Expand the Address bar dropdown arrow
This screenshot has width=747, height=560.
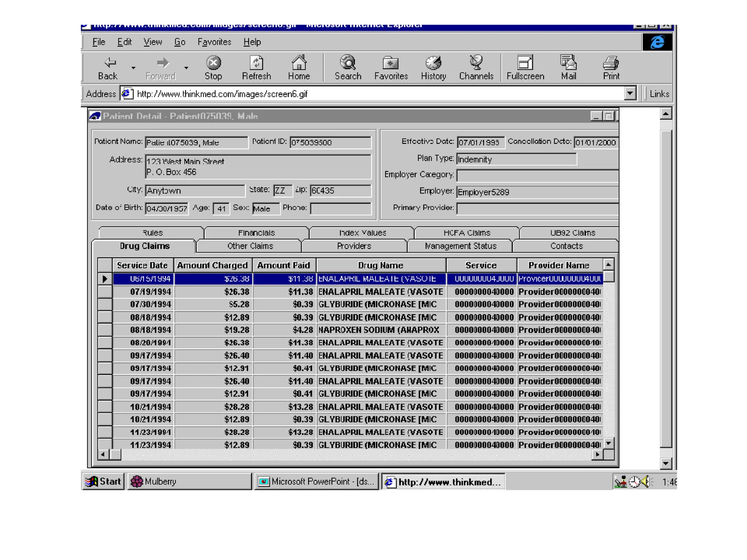point(630,94)
